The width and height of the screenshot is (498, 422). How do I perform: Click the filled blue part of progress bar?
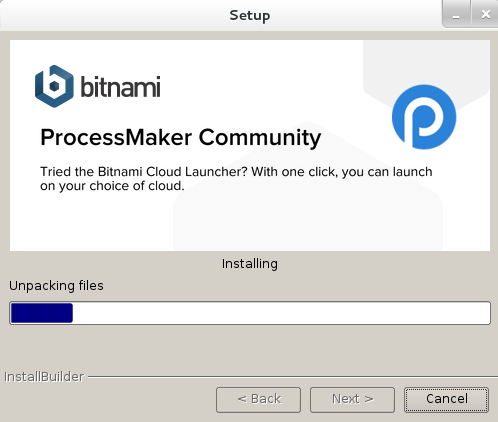tap(42, 313)
